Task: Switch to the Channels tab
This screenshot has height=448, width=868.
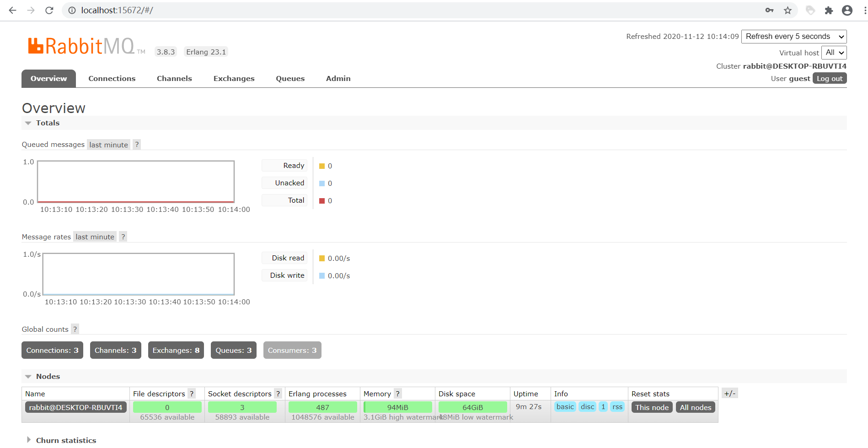Action: pyautogui.click(x=174, y=78)
